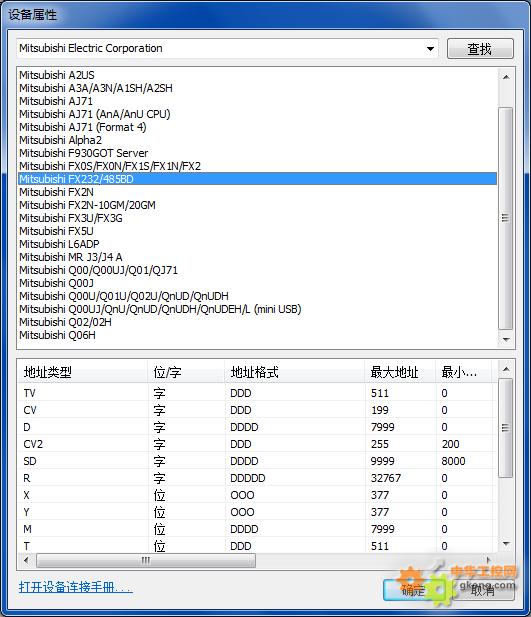This screenshot has width=531, height=617.
Task: Open the Mitsubishi Electric Corporation manufacturer dropdown
Action: coord(227,49)
